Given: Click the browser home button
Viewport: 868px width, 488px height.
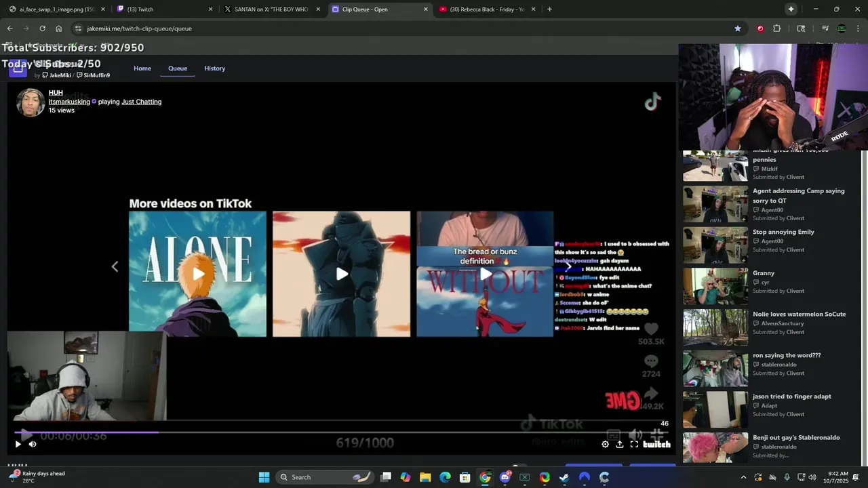Looking at the screenshot, I should (59, 28).
